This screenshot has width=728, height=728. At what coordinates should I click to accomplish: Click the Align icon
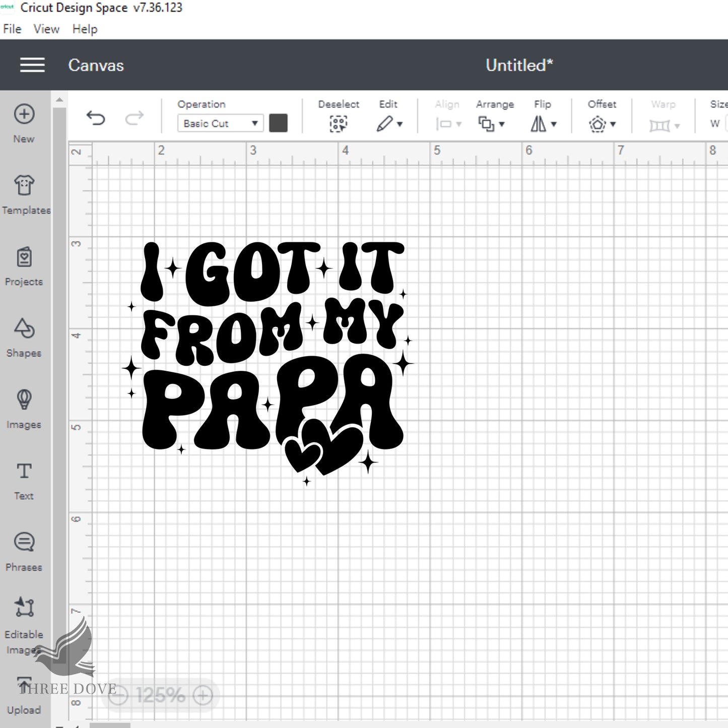point(444,124)
